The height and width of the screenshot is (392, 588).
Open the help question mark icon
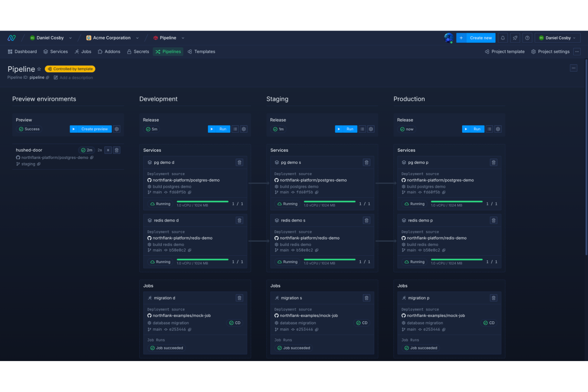pos(527,38)
